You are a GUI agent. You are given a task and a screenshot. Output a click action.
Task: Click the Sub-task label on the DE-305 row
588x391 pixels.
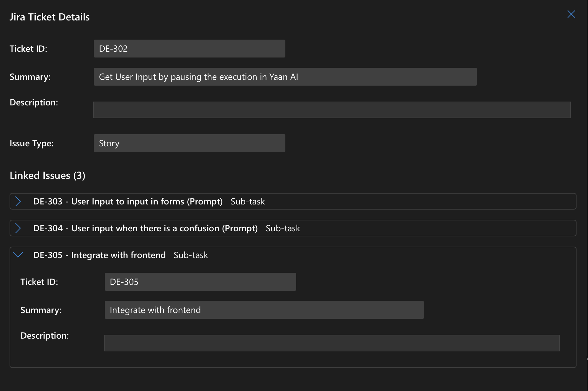point(191,255)
